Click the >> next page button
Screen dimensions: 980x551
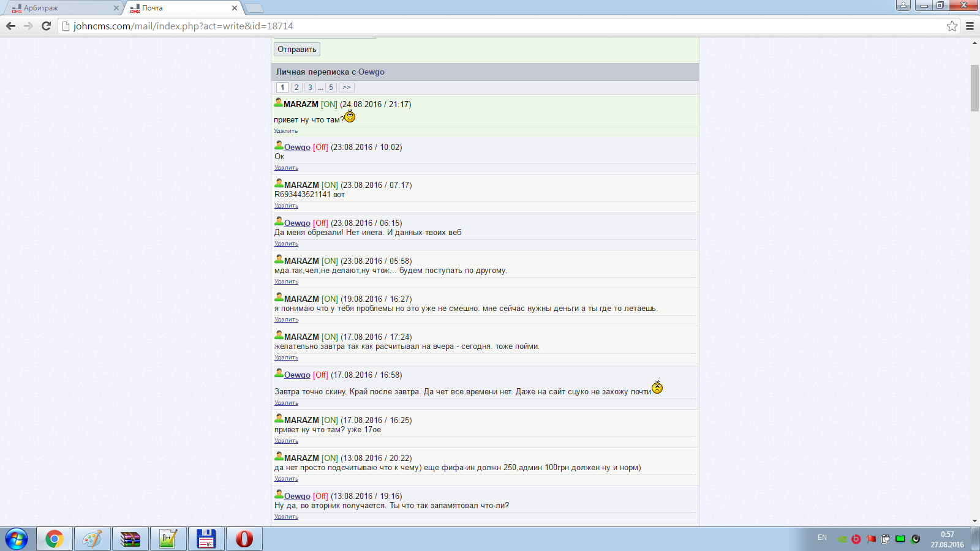click(x=347, y=88)
